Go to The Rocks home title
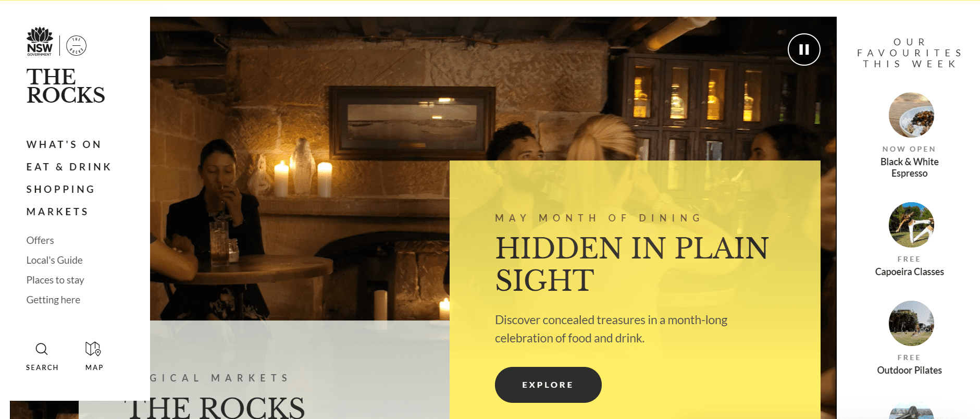980x419 pixels. (66, 86)
